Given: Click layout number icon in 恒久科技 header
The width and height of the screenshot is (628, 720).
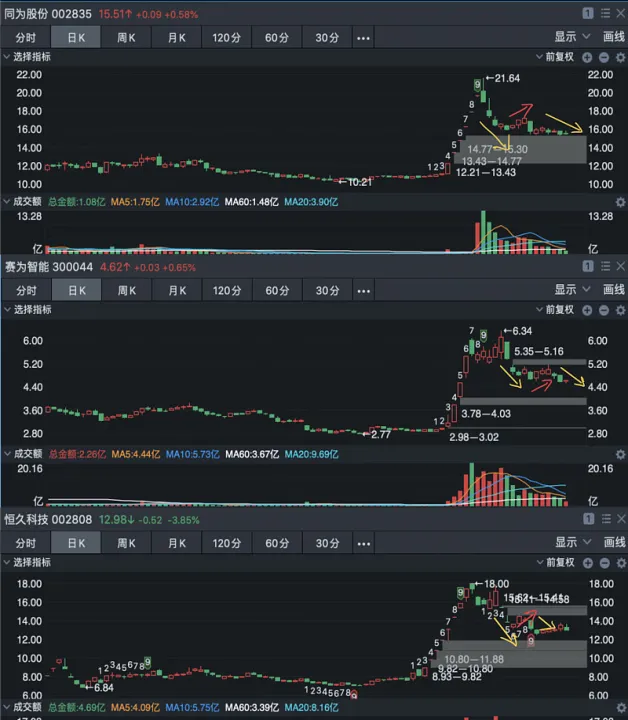Looking at the screenshot, I should click(x=589, y=519).
